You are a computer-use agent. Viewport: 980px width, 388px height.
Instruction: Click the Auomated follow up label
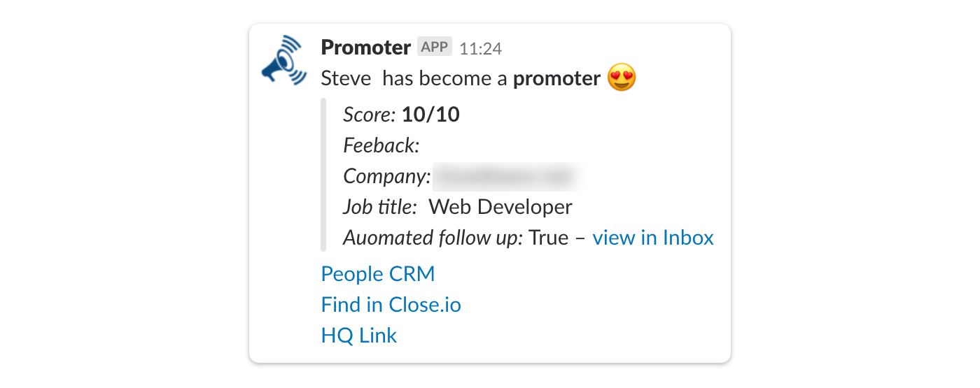coord(433,238)
